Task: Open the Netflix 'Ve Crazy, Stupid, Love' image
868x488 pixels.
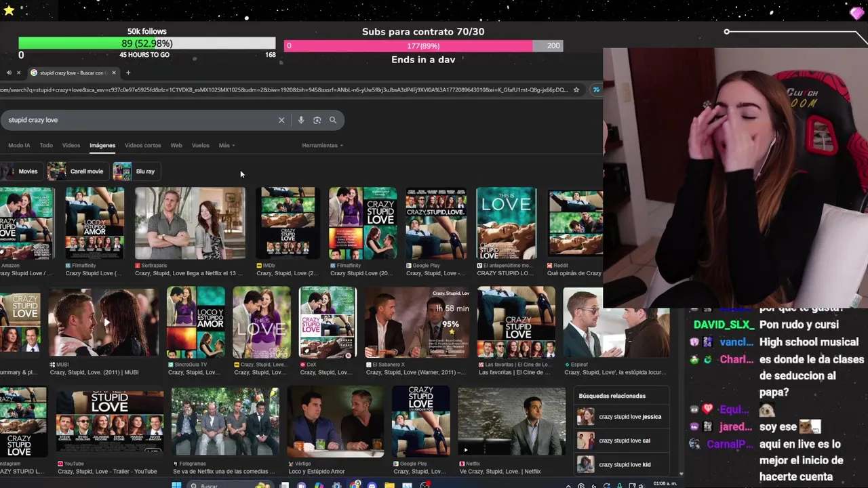Action: 512,420
